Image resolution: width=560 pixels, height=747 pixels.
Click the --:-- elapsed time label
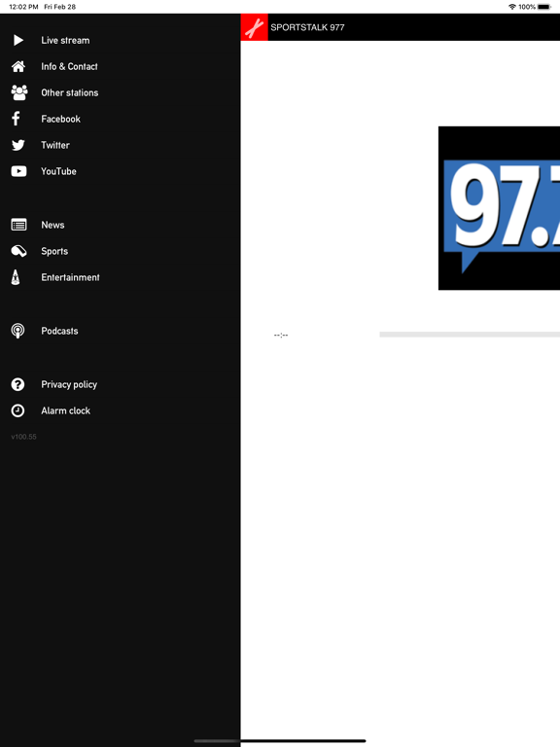(281, 335)
